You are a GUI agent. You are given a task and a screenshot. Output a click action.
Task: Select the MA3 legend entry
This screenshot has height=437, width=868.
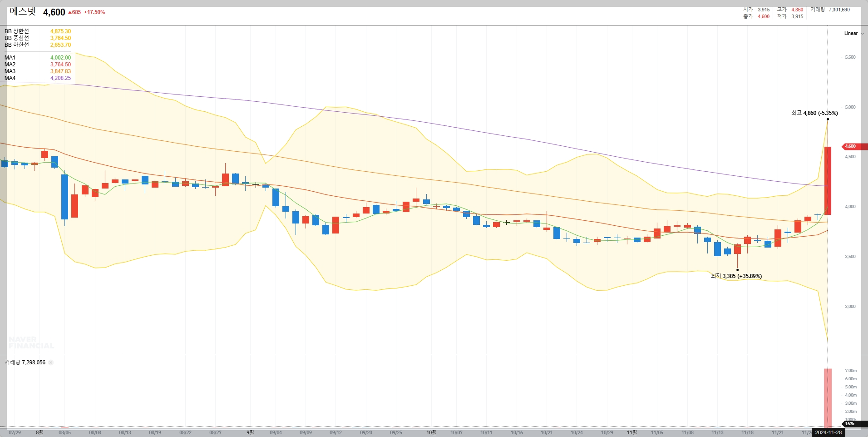tap(38, 71)
